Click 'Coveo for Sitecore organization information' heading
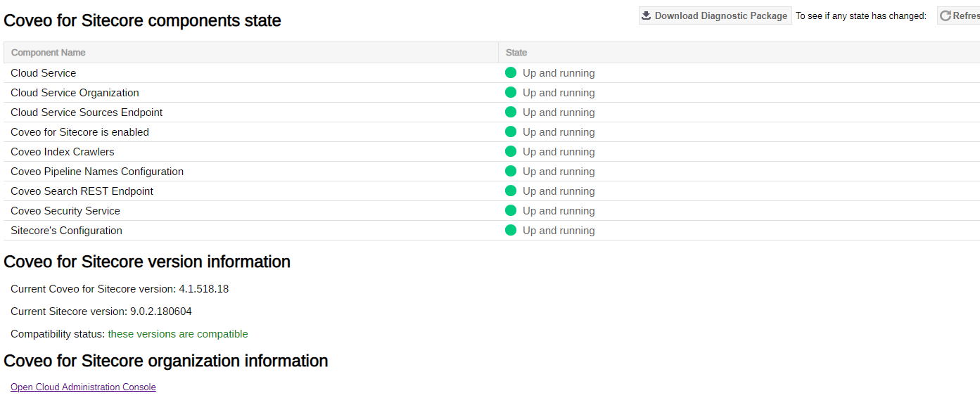Screen dimensions: 980x398 pyautogui.click(x=166, y=361)
